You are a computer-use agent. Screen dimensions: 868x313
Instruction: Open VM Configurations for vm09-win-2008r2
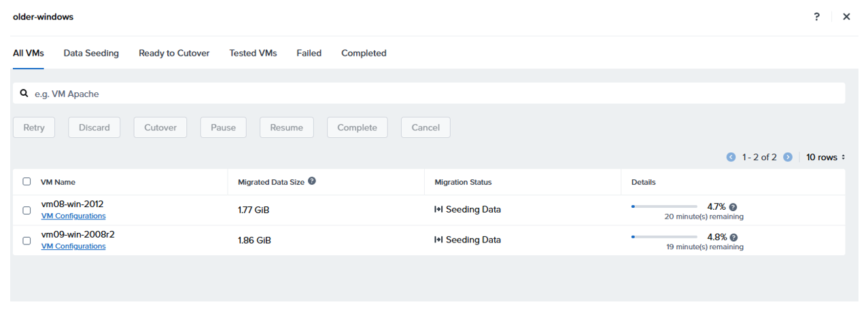[73, 246]
